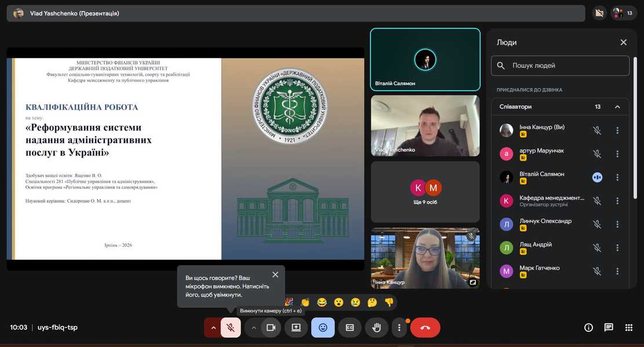Open video settings arrow beside camera
The height and width of the screenshot is (347, 644).
pyautogui.click(x=253, y=327)
